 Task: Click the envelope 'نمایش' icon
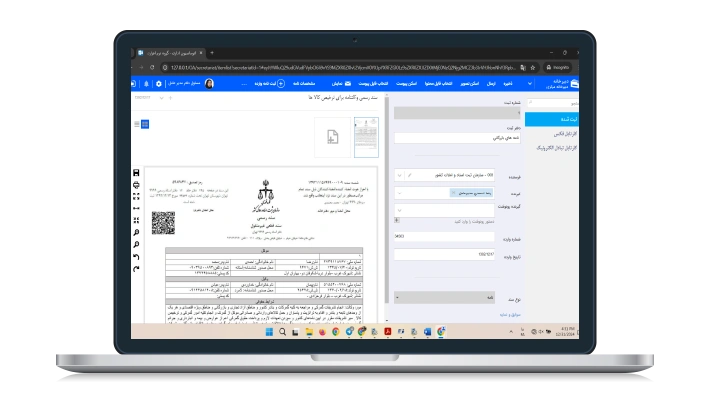(348, 84)
